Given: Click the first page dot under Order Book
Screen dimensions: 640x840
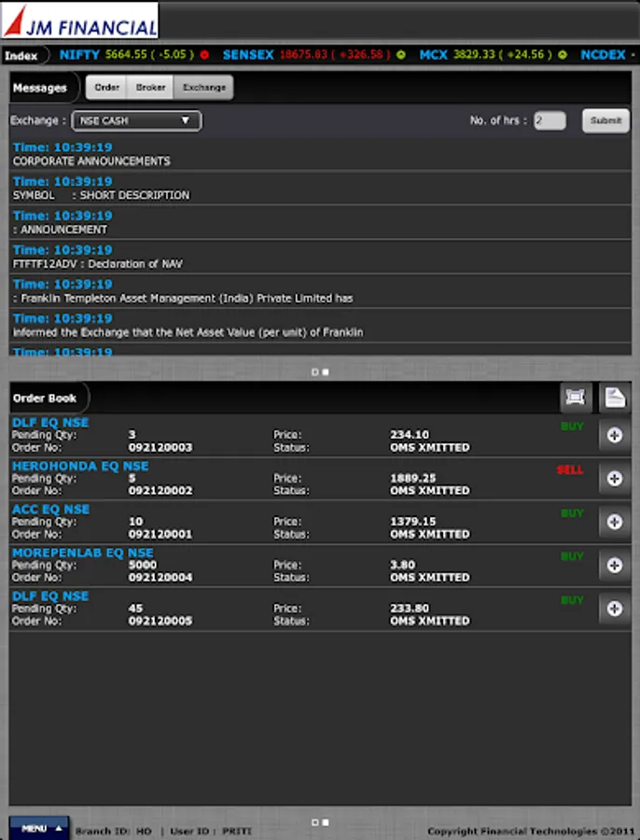Looking at the screenshot, I should (x=315, y=822).
